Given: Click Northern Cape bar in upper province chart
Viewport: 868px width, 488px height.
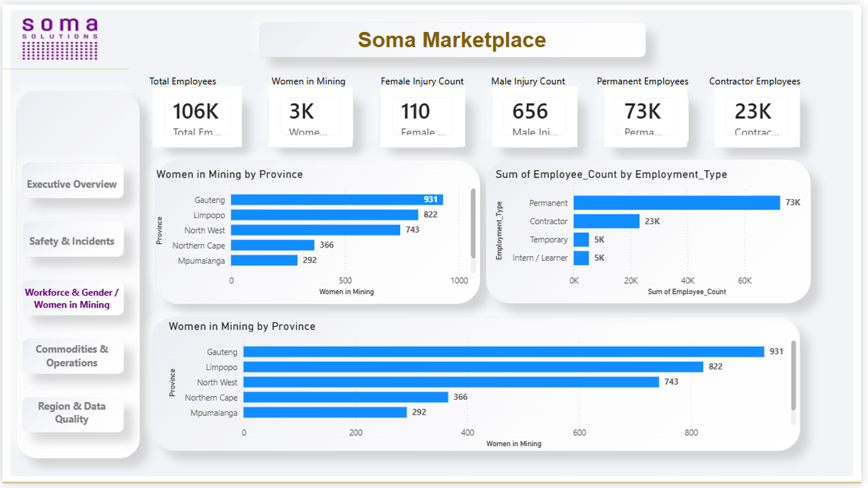Looking at the screenshot, I should tap(273, 245).
